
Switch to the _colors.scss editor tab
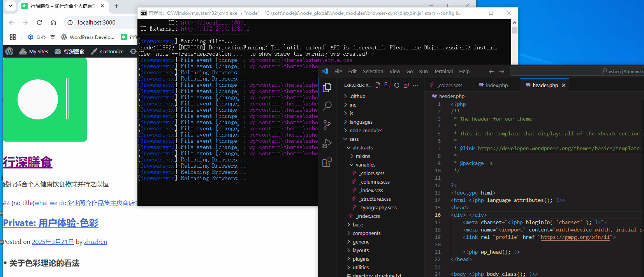(449, 85)
